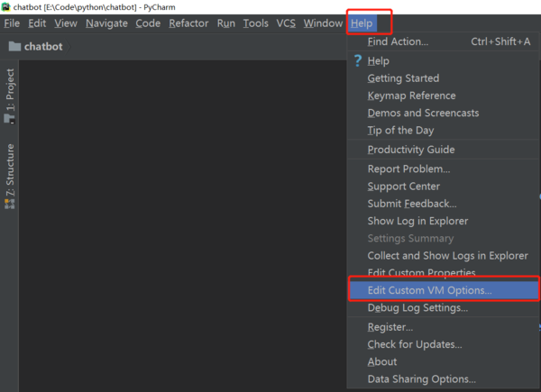Choose Submit Feedback

click(x=443, y=204)
